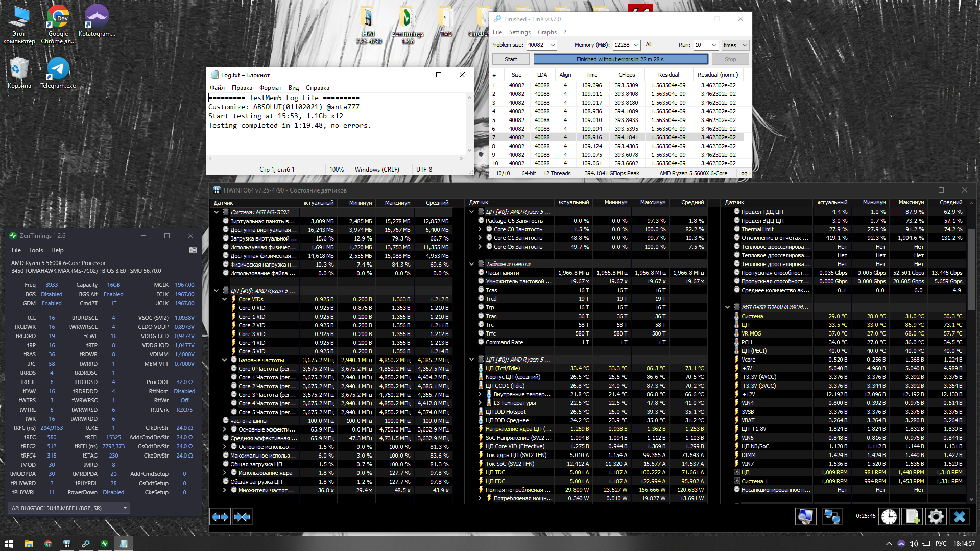The height and width of the screenshot is (551, 980).
Task: Switch input language via РУС indicator
Action: (941, 544)
